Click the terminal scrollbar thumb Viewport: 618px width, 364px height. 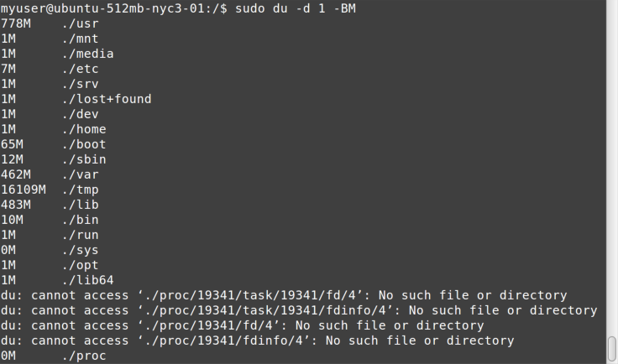pyautogui.click(x=612, y=349)
